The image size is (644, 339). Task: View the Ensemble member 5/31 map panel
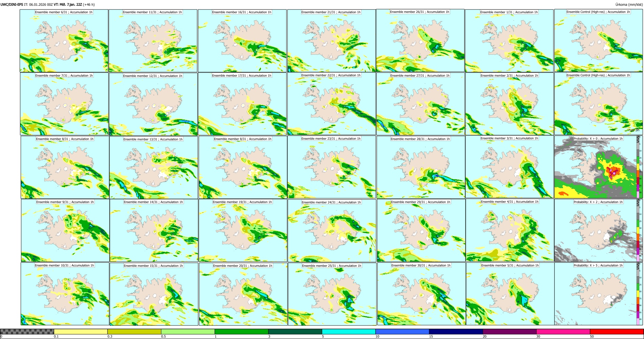[510, 294]
